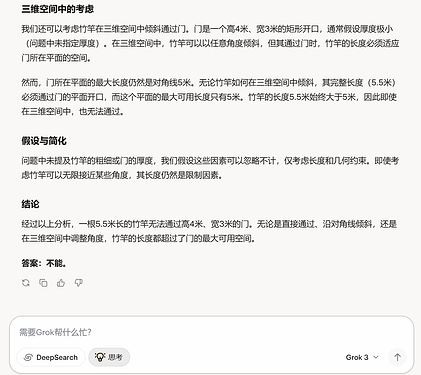
Task: Click the 结论 heading
Action: pyautogui.click(x=30, y=204)
